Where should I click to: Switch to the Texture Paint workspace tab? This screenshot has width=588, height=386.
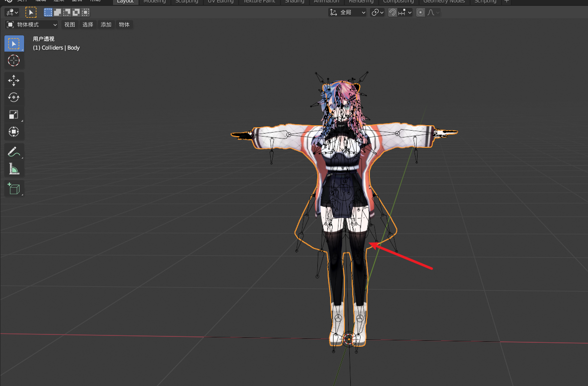(x=259, y=2)
